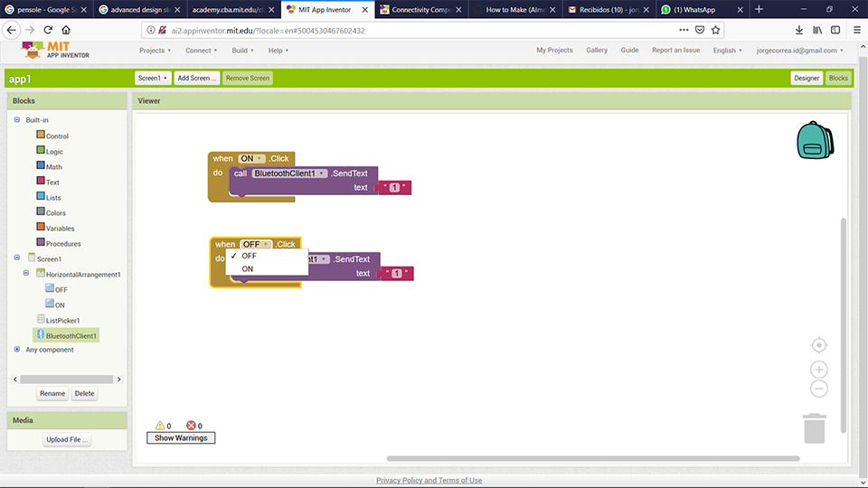Screen dimensions: 868x488
Task: Select ListPicker1 in the tree
Action: pos(58,320)
